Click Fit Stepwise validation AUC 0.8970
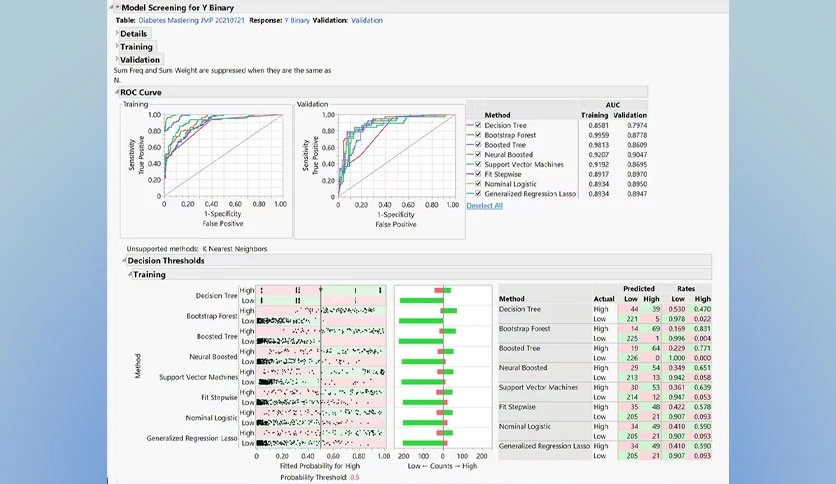The image size is (836, 484). [x=637, y=174]
